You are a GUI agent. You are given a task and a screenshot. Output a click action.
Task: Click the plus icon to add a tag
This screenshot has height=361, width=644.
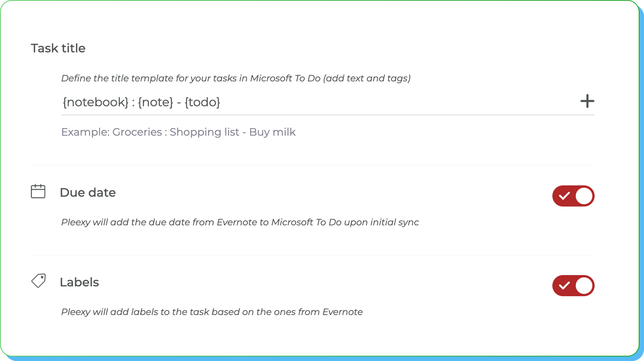coord(587,101)
